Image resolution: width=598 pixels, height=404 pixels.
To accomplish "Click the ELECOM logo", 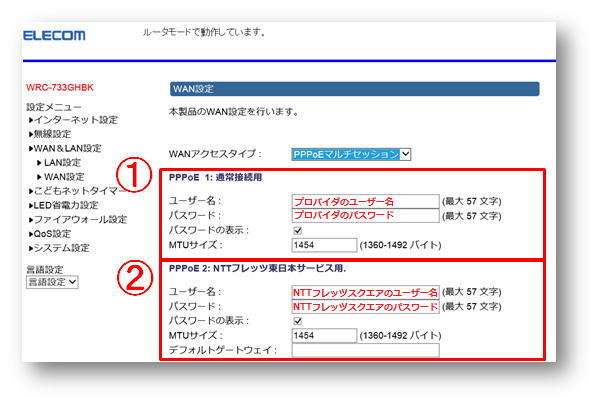I will [x=54, y=35].
